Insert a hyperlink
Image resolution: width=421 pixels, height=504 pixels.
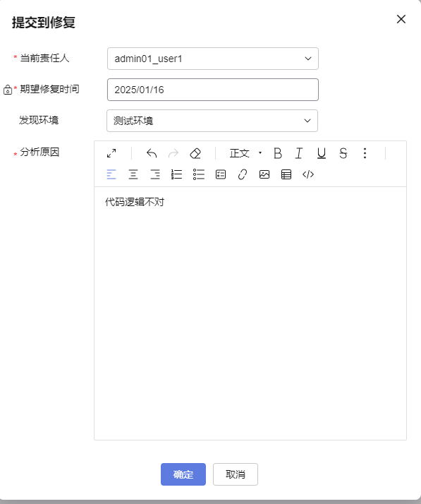pos(243,174)
